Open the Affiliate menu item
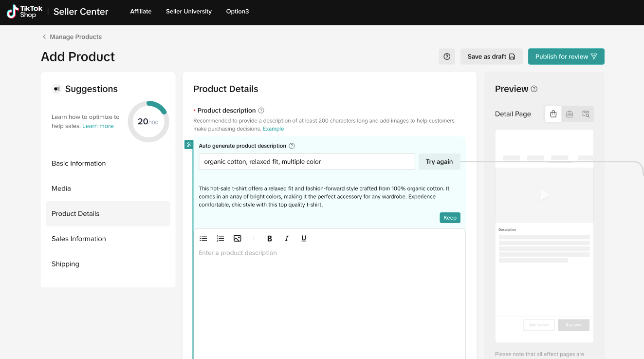This screenshot has width=644, height=359. [x=141, y=11]
